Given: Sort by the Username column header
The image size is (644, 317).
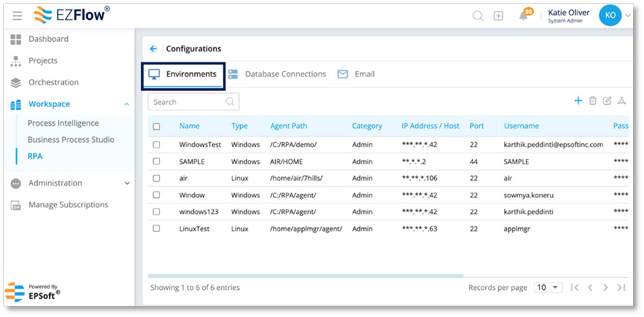Looking at the screenshot, I should tap(521, 126).
